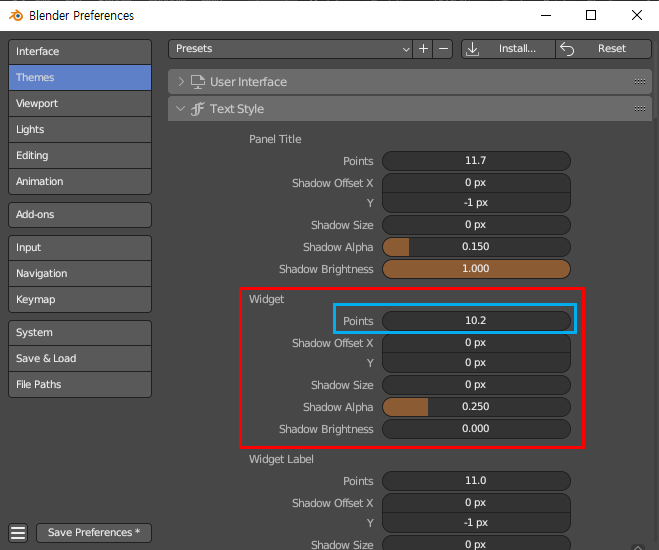Click Widget Shadow Offset Y field
Screen dimensions: 659x550
(x=476, y=363)
